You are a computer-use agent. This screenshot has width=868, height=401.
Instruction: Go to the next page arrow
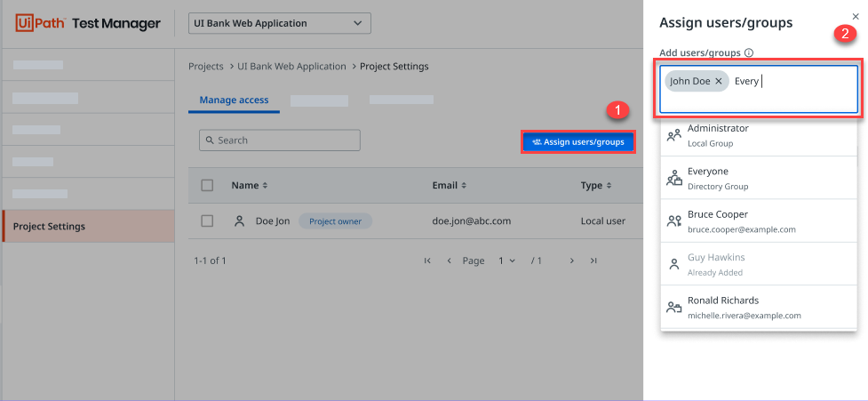point(571,261)
